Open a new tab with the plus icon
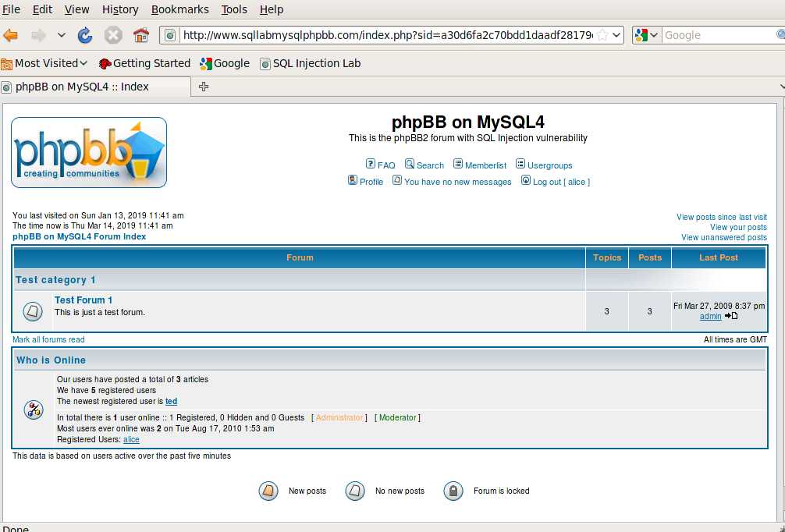 point(203,87)
